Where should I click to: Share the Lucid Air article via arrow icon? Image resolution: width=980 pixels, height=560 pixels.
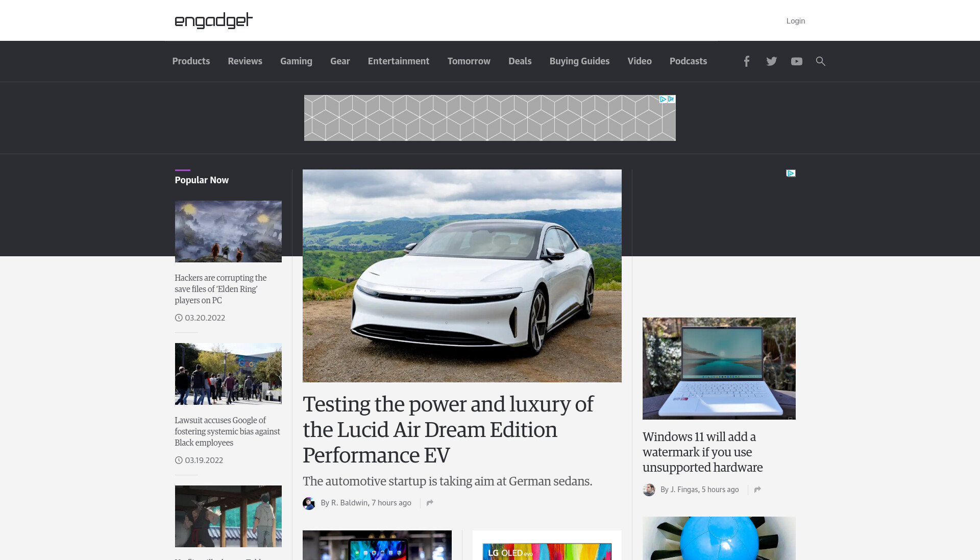click(430, 503)
